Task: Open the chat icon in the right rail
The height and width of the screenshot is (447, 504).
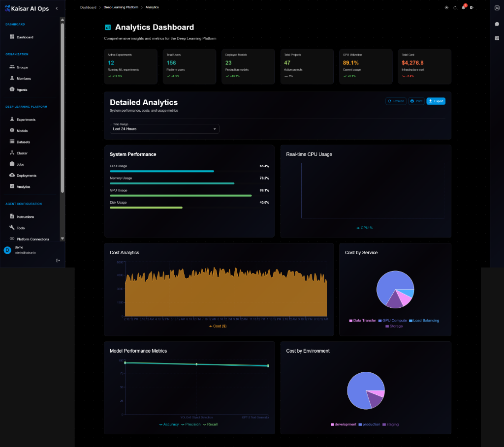Action: tap(497, 24)
